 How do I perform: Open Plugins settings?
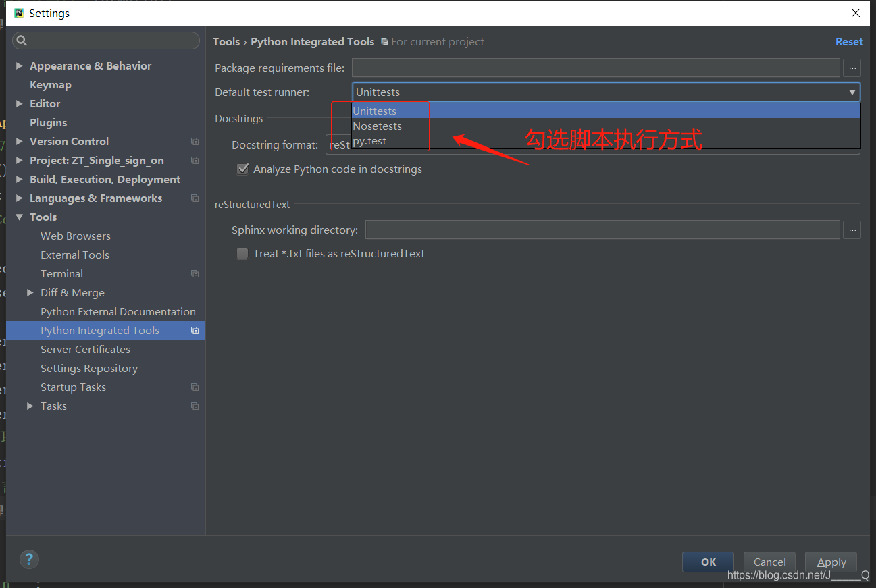49,123
